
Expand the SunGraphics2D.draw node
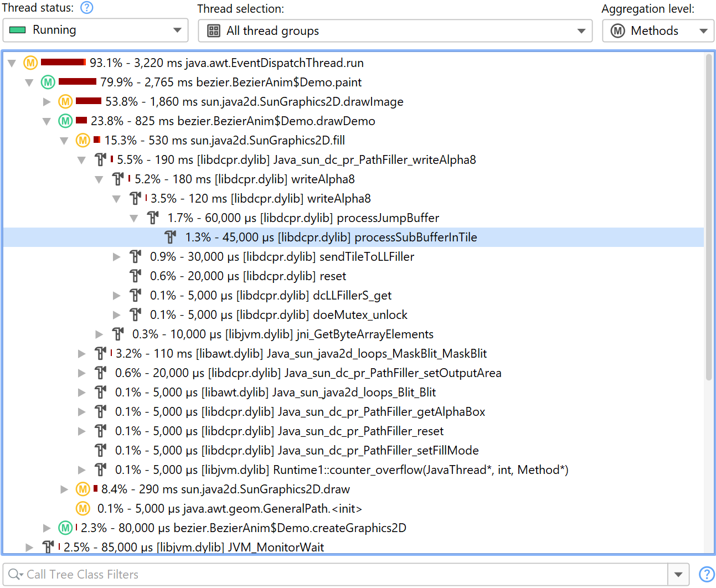tap(65, 489)
